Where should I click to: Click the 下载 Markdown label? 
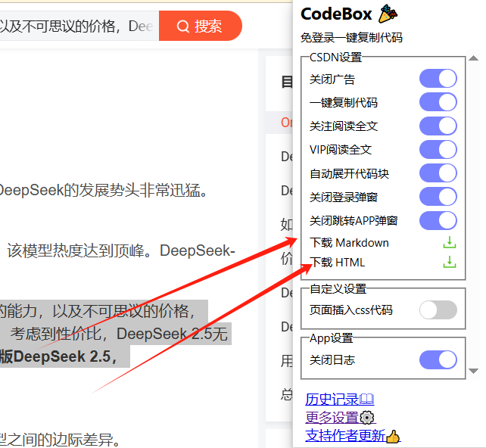point(349,243)
